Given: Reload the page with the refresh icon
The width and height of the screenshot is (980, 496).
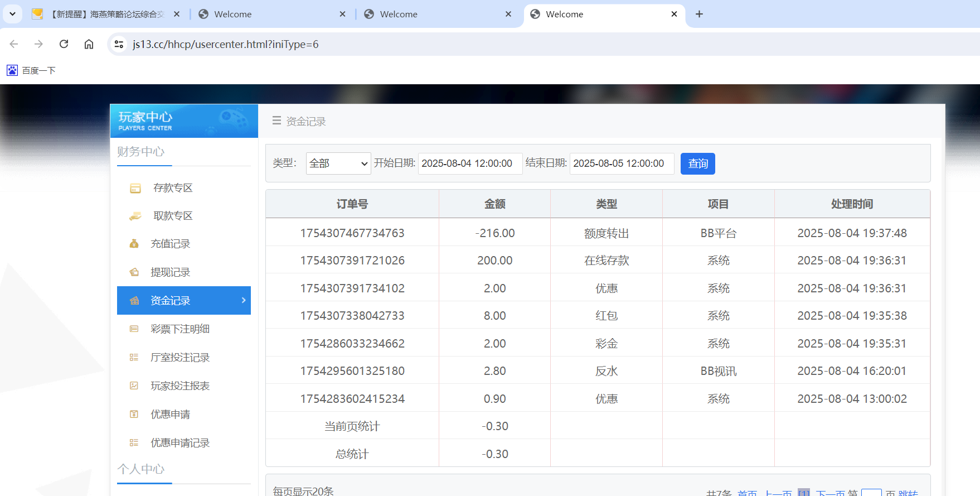Looking at the screenshot, I should pyautogui.click(x=64, y=44).
